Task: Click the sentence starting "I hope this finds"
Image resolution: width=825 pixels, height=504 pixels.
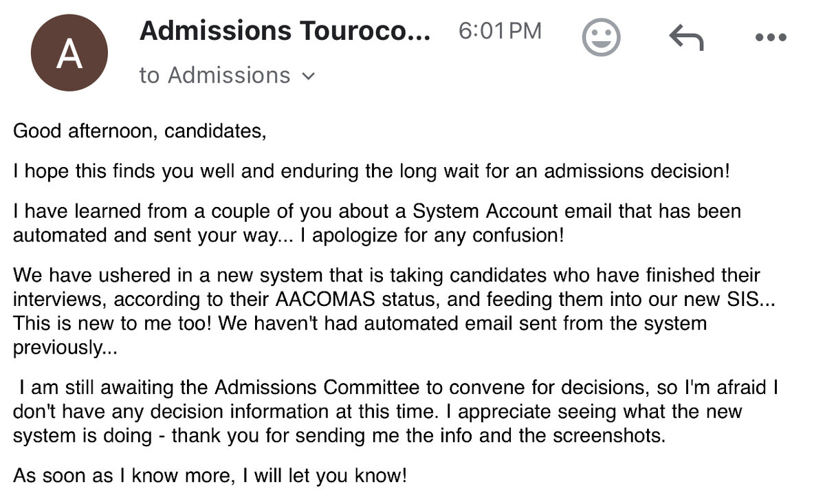Action: click(x=371, y=171)
